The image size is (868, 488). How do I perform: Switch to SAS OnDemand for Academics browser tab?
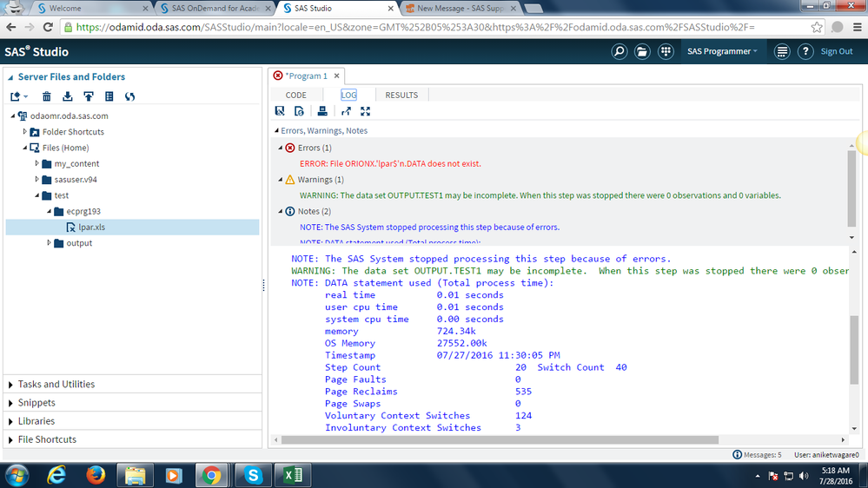(215, 9)
